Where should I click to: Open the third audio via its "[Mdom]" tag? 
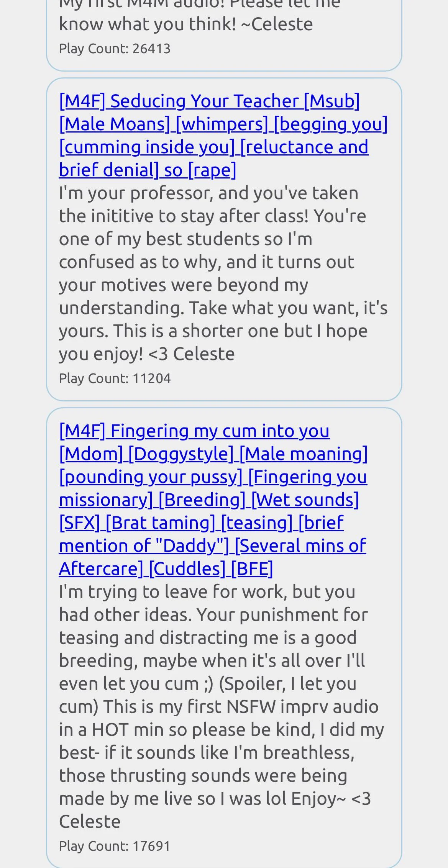(91, 454)
